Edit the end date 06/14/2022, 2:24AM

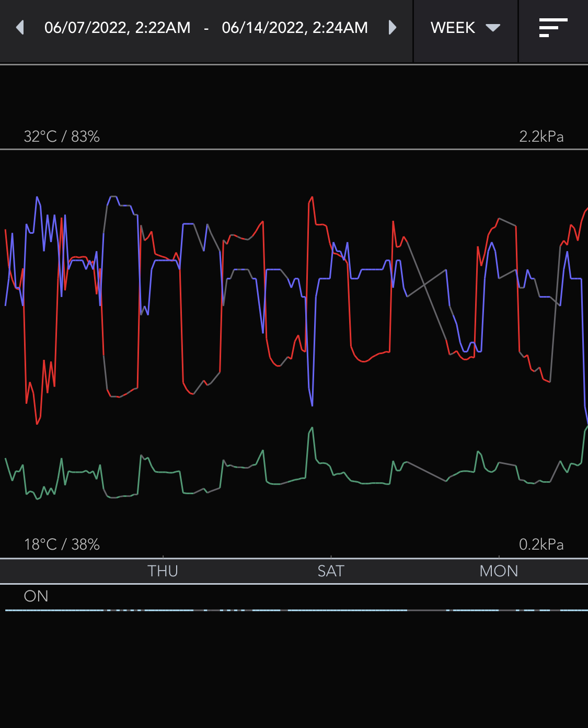tap(295, 28)
